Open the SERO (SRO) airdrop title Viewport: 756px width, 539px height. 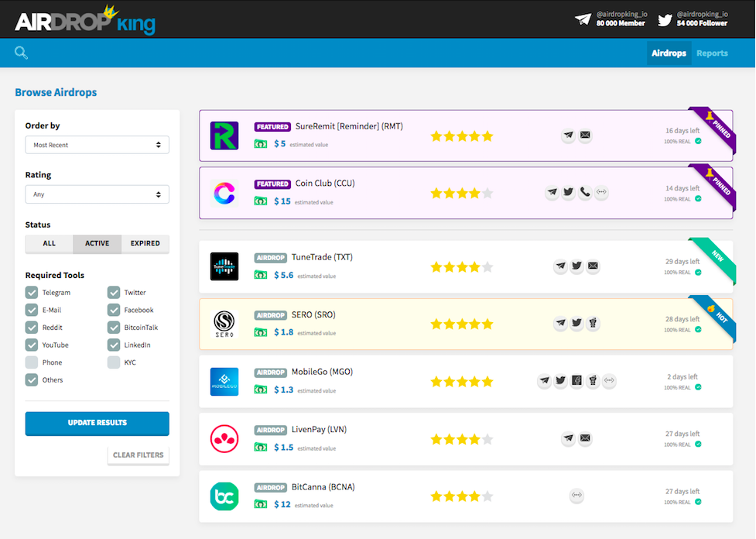tap(313, 314)
